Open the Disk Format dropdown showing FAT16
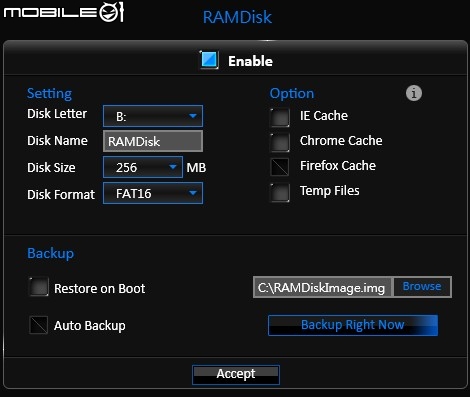The image size is (470, 397). 153,193
